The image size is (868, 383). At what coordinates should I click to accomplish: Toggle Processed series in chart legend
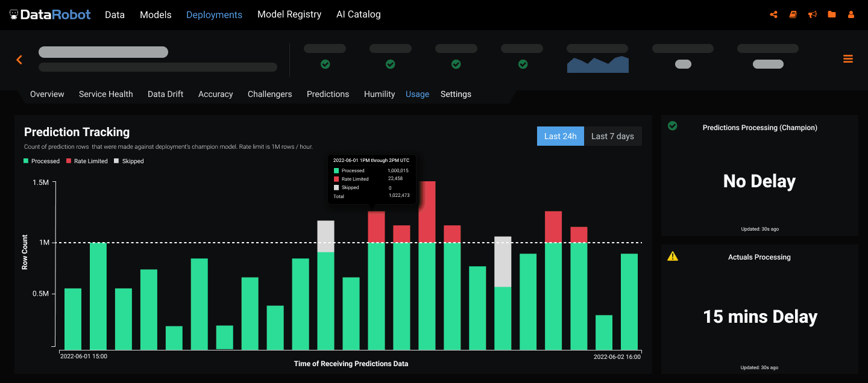pos(42,161)
